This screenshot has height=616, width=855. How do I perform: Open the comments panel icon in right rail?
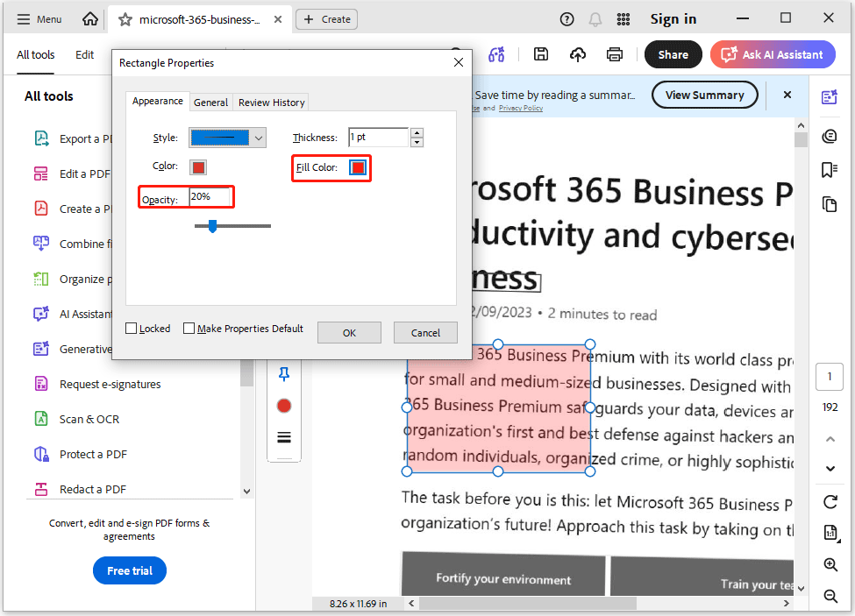(x=830, y=136)
